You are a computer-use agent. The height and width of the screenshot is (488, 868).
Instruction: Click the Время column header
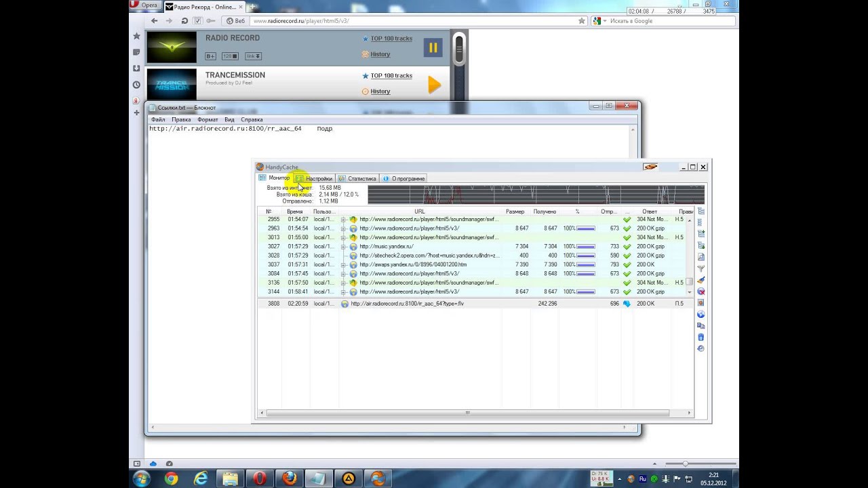(295, 211)
